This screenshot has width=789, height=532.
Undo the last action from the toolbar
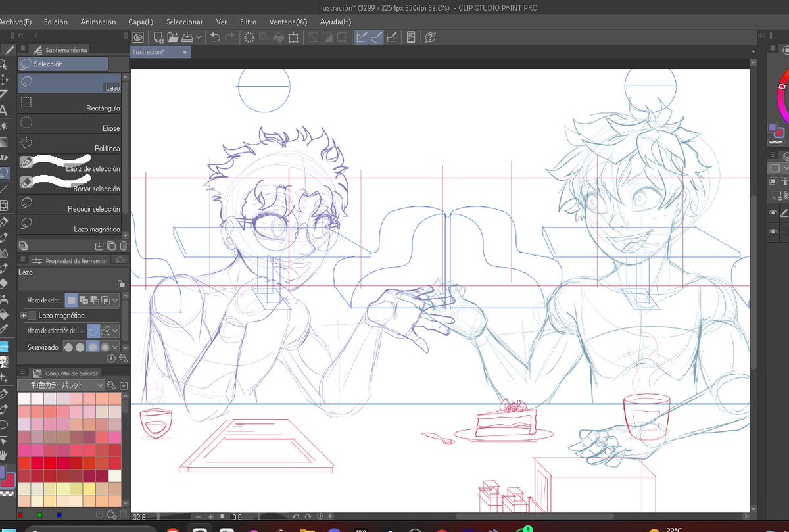(x=216, y=37)
